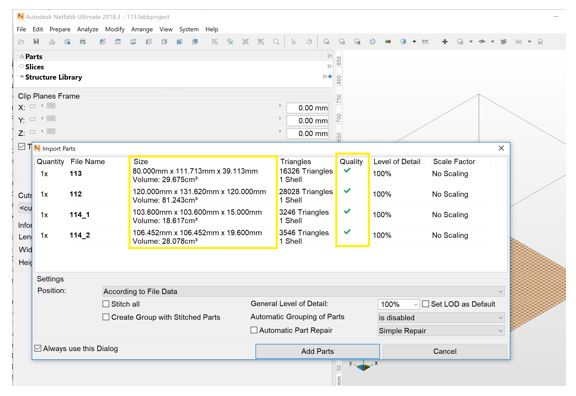Enable Automatic Part Repair checkbox
Image resolution: width=576 pixels, height=396 pixels.
coord(254,330)
